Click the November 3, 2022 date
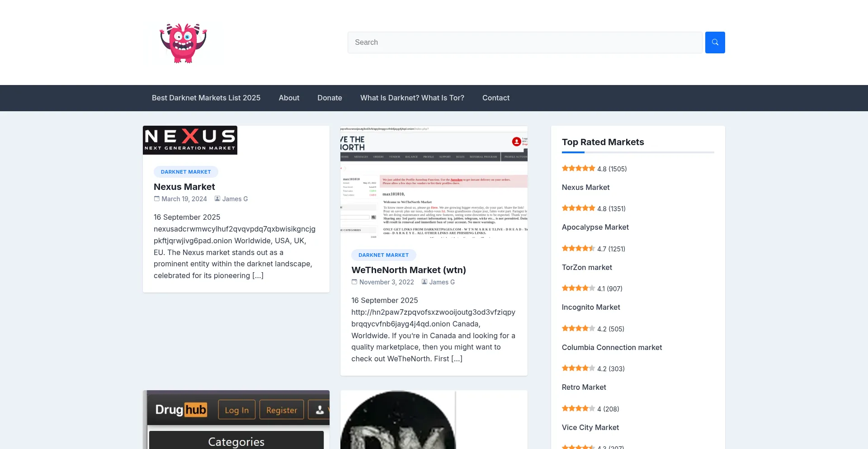The height and width of the screenshot is (449, 868). click(x=387, y=282)
